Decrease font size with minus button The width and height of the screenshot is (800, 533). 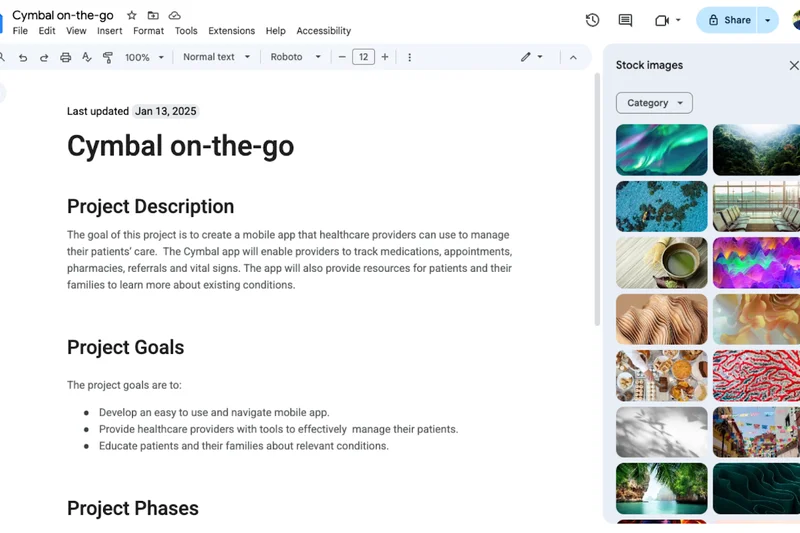coord(342,57)
